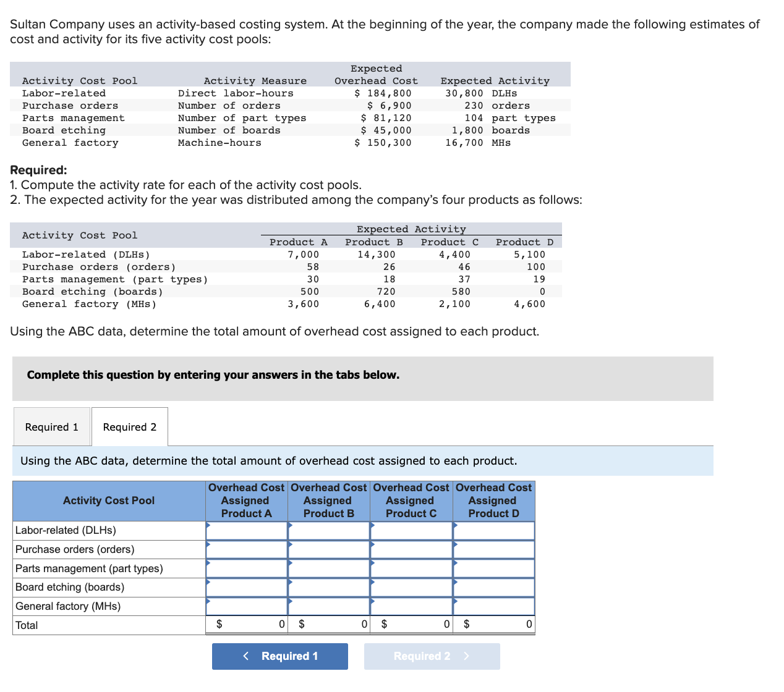
Task: Click the Total cell under Product D
Action: coord(493,625)
